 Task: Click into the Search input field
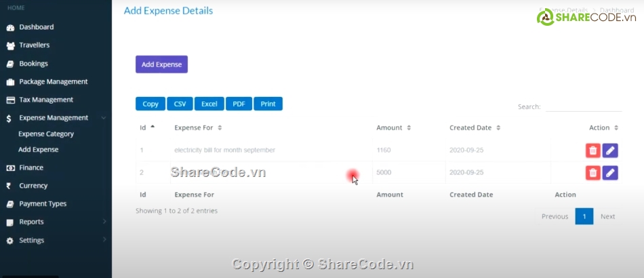click(x=584, y=106)
